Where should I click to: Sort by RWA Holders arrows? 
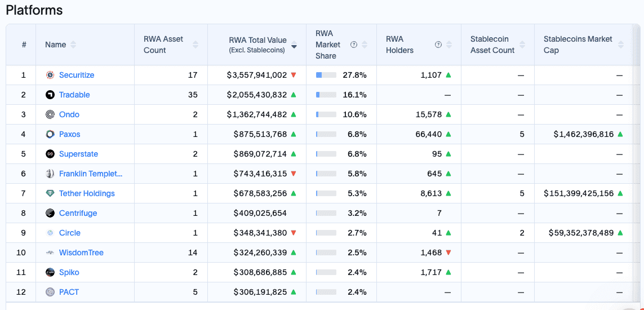coord(449,45)
